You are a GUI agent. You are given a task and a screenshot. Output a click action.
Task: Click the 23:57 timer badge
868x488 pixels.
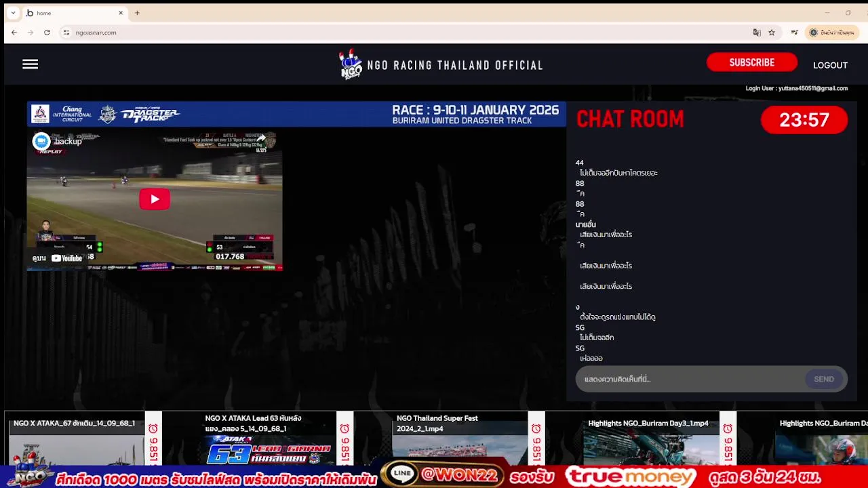point(804,120)
